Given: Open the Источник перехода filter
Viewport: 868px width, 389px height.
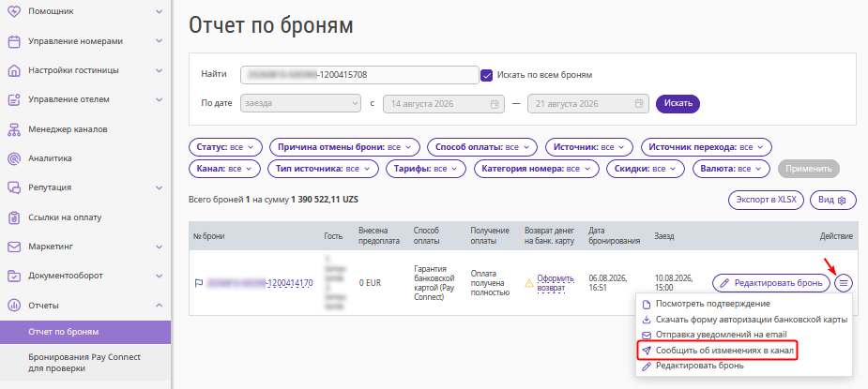Looking at the screenshot, I should pyautogui.click(x=707, y=147).
